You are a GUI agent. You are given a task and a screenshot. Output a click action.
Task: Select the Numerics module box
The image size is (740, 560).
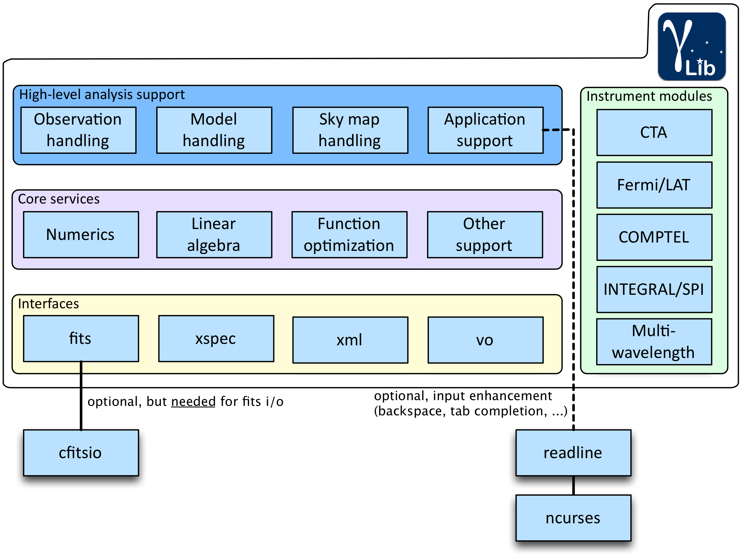tap(81, 235)
